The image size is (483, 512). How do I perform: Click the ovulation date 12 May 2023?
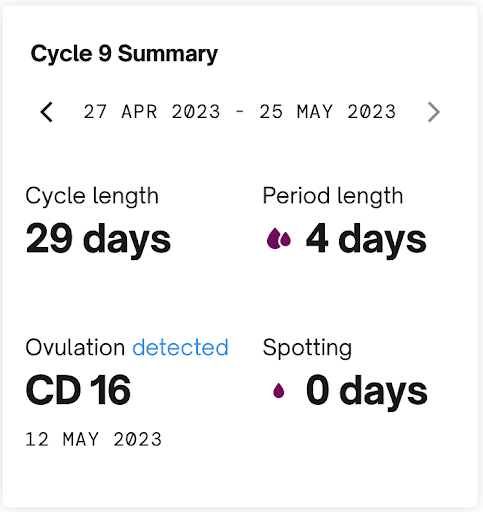tap(94, 439)
